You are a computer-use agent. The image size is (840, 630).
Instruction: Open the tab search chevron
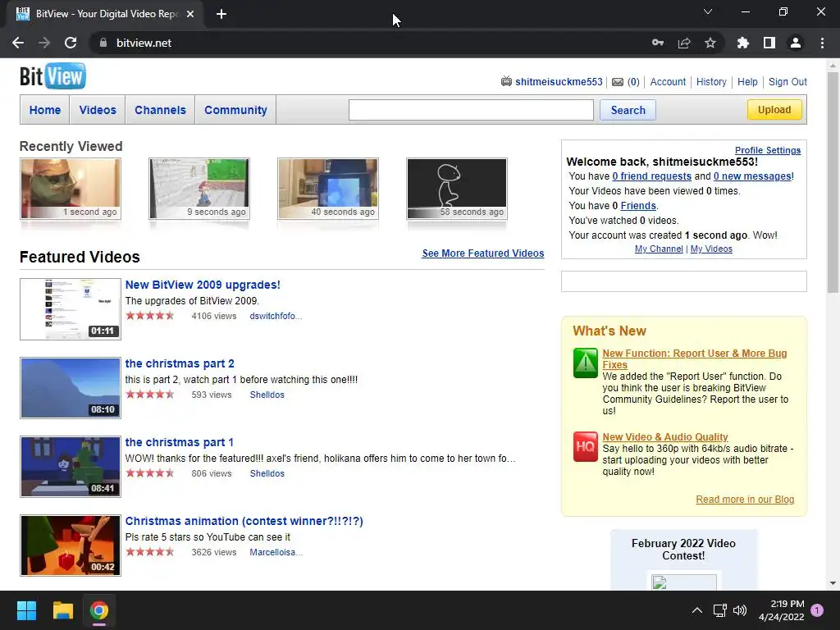coord(708,11)
